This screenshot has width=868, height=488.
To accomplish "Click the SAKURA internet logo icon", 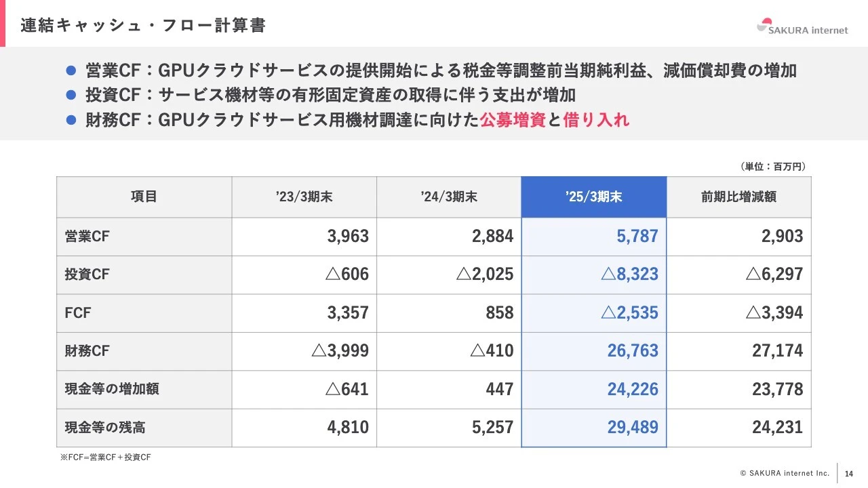I will (x=765, y=24).
